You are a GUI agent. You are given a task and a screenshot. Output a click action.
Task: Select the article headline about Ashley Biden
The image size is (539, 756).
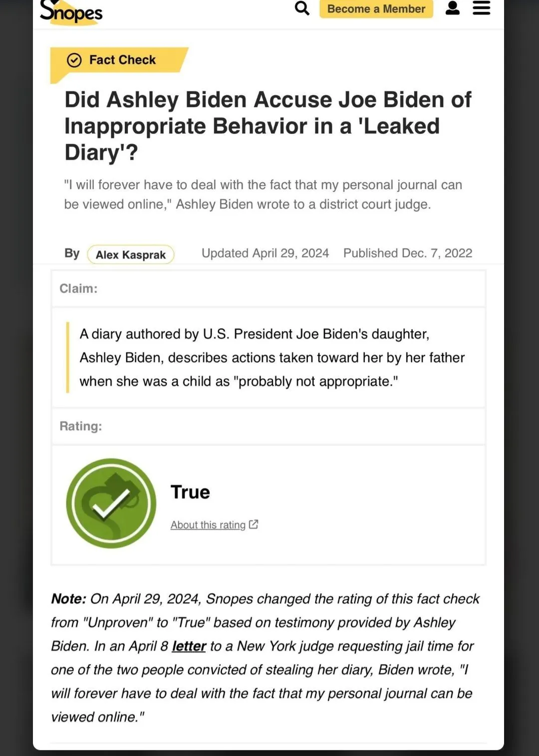click(x=268, y=126)
